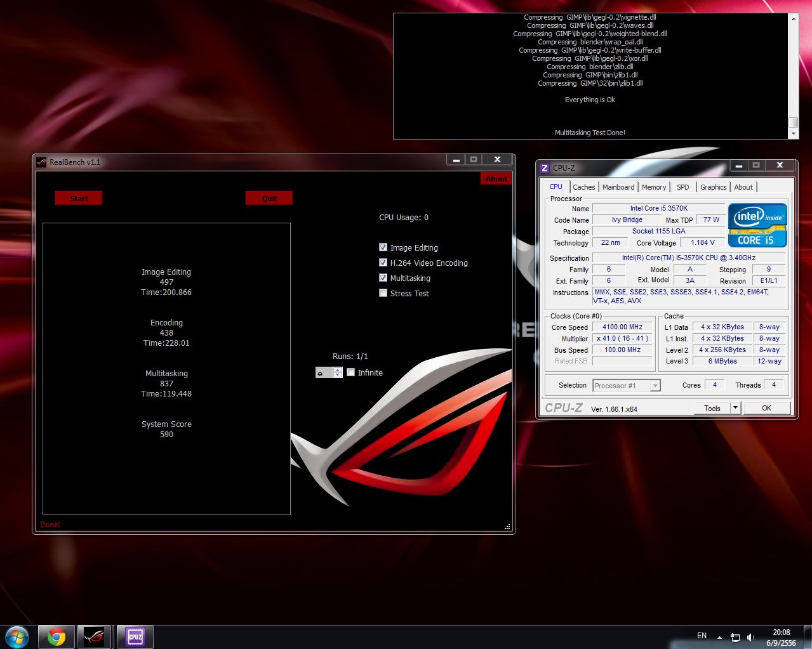Click the Encoding 438 result
812x649 pixels.
(166, 333)
